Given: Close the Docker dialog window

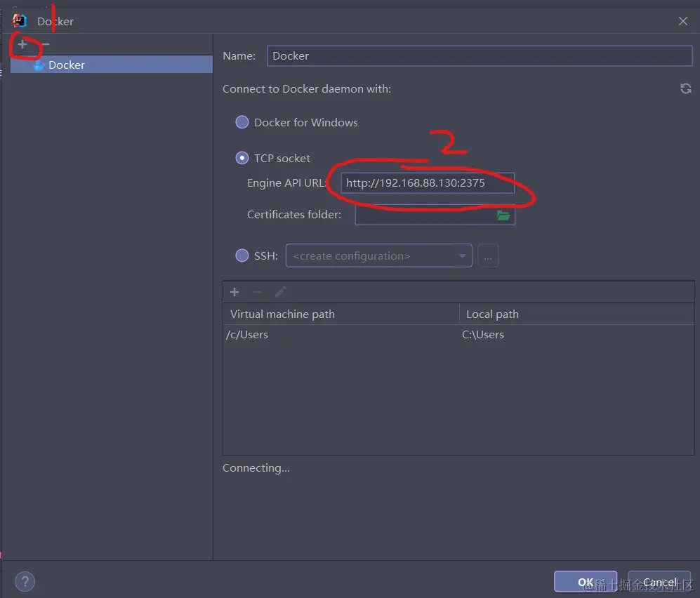Looking at the screenshot, I should [682, 21].
